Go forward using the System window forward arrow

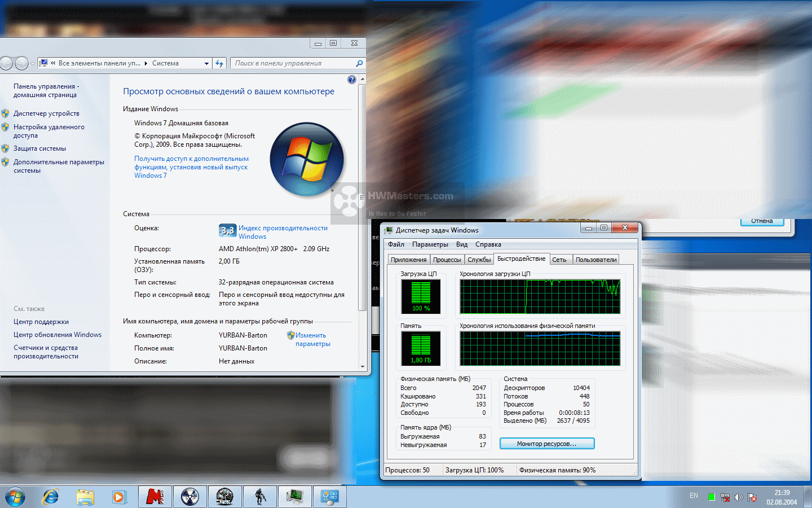[21, 63]
